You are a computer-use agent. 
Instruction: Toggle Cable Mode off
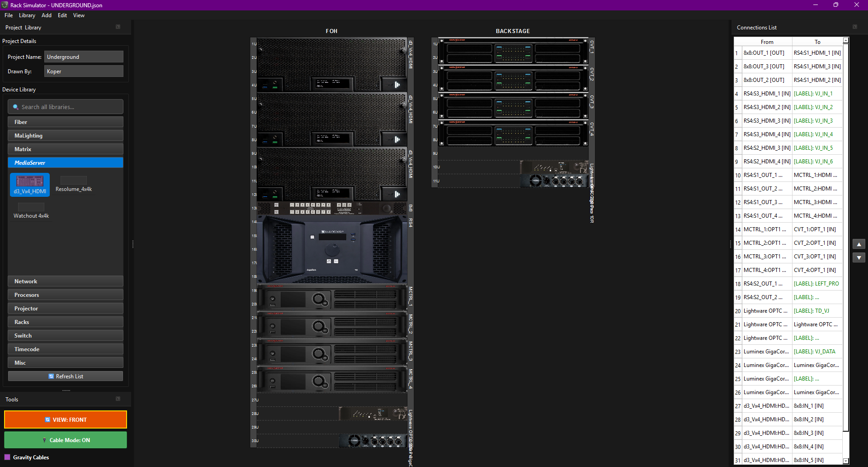tap(66, 440)
